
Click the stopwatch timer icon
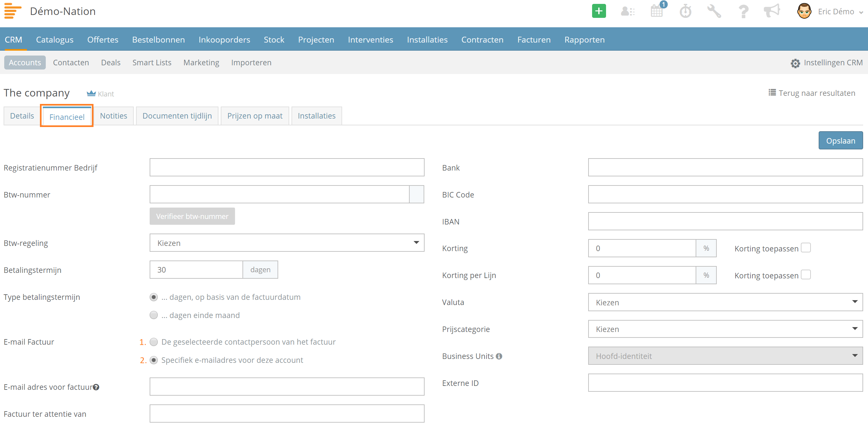point(685,11)
